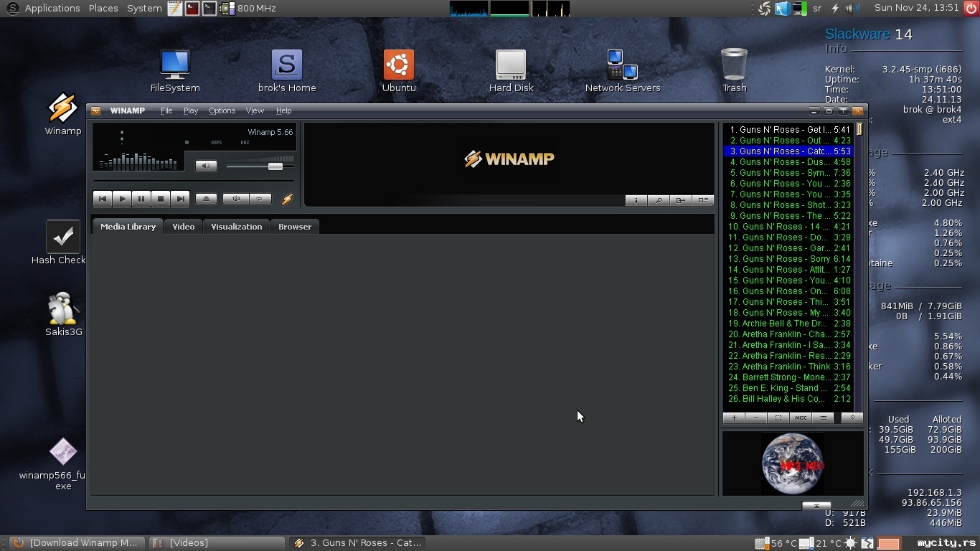Click the track seek bar
This screenshot has height=551, width=980.
click(x=194, y=181)
